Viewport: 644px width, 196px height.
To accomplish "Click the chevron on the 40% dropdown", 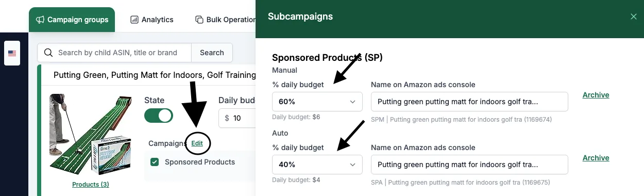I will tap(353, 165).
